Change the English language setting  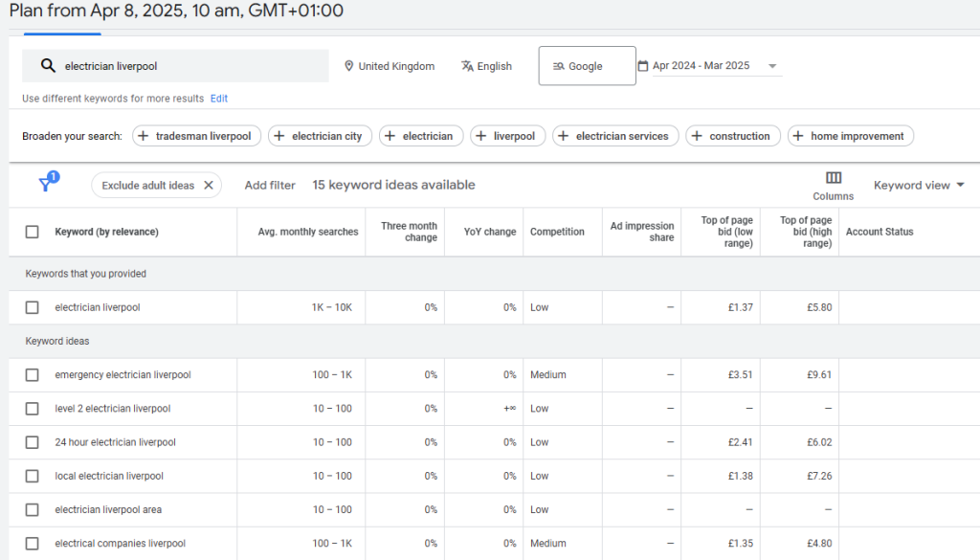[x=486, y=66]
